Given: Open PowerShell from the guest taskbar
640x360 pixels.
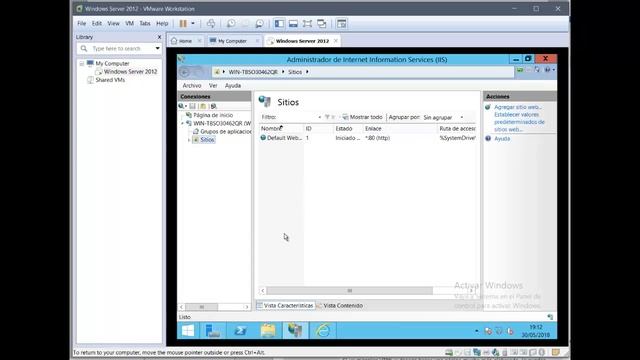Looking at the screenshot, I should coord(240,331).
